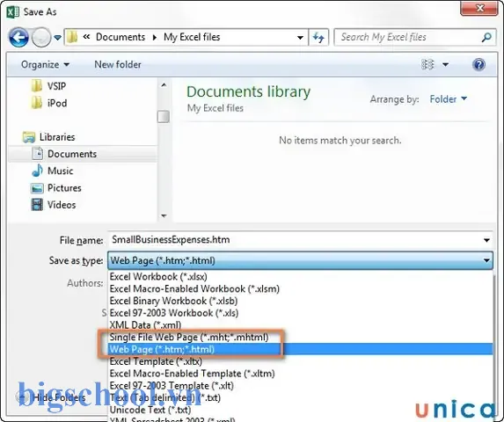Viewport: 504px width, 422px height.
Task: Click the greyed Forward arrow button
Action: coord(41,37)
